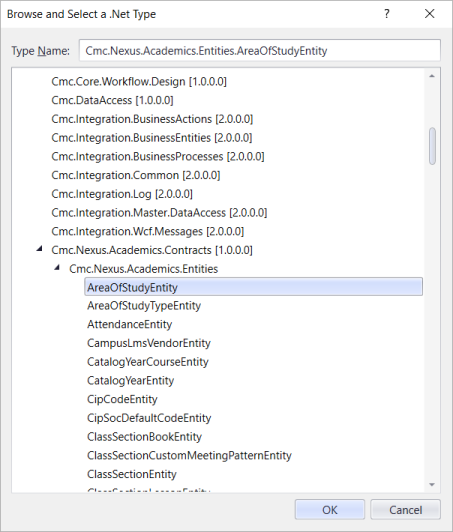Select Cmc.Integration.Master.DataAccess [2.0.0.0]
The height and width of the screenshot is (532, 453).
point(159,213)
